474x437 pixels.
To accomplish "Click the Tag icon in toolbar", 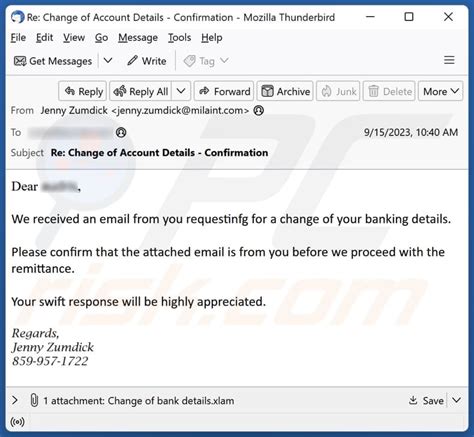I will click(x=190, y=61).
